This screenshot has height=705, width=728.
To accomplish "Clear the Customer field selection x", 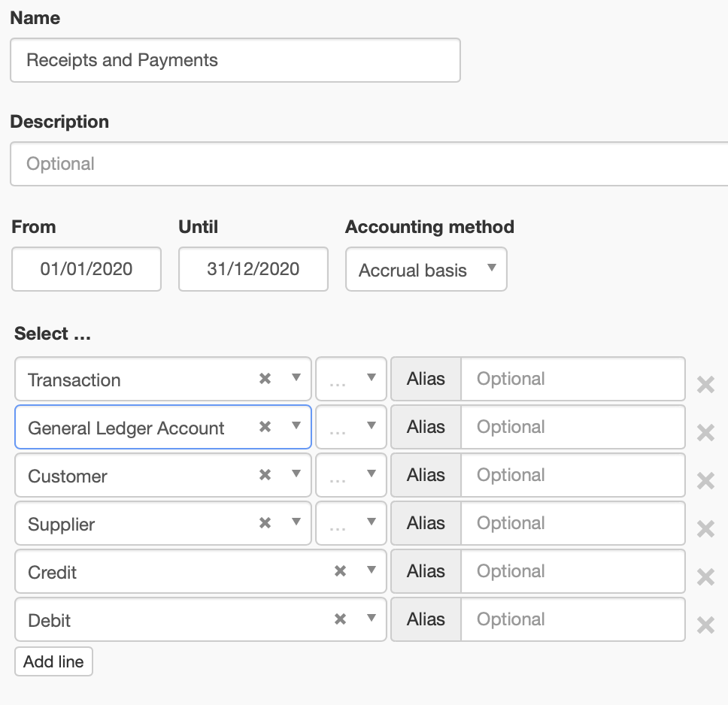I will pyautogui.click(x=265, y=475).
